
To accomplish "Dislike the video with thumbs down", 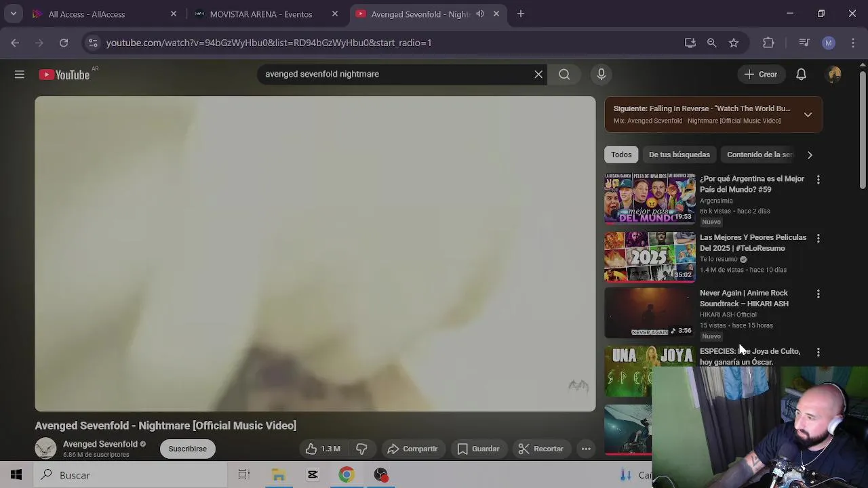I will click(362, 449).
